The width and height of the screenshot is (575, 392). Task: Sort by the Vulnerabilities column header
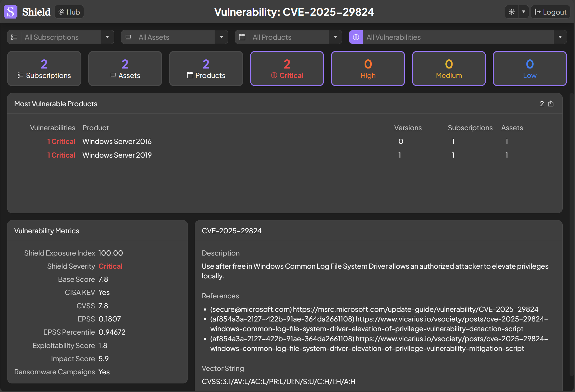click(x=53, y=128)
